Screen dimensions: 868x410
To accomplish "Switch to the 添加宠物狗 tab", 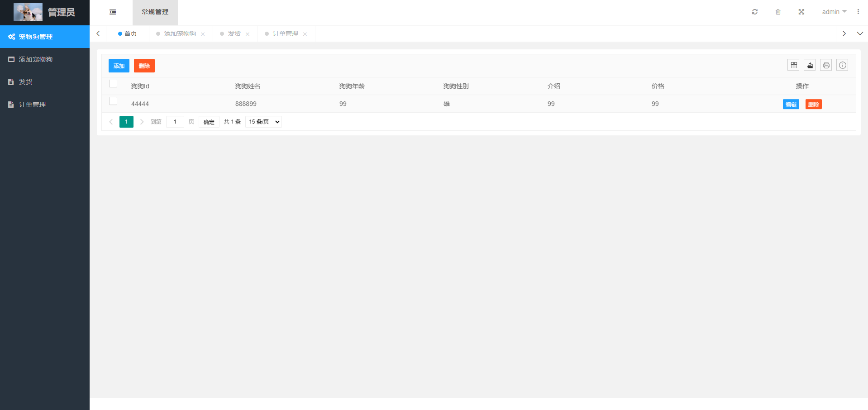I will pyautogui.click(x=180, y=33).
